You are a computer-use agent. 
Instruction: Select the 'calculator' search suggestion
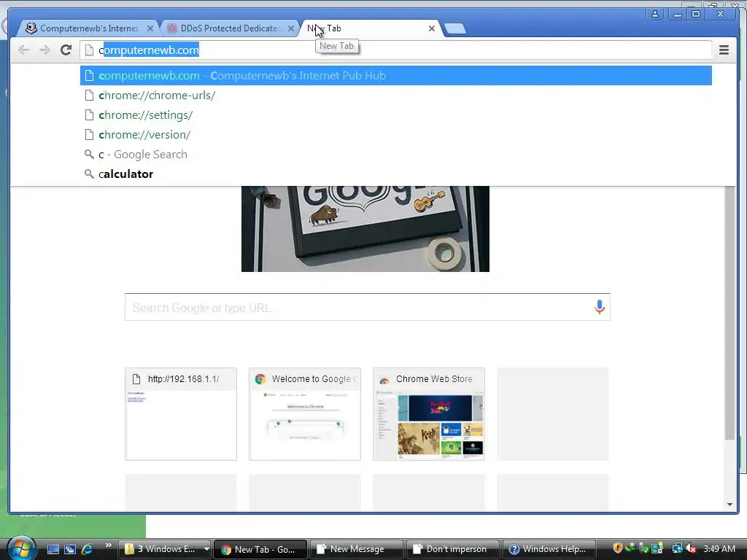click(x=396, y=174)
